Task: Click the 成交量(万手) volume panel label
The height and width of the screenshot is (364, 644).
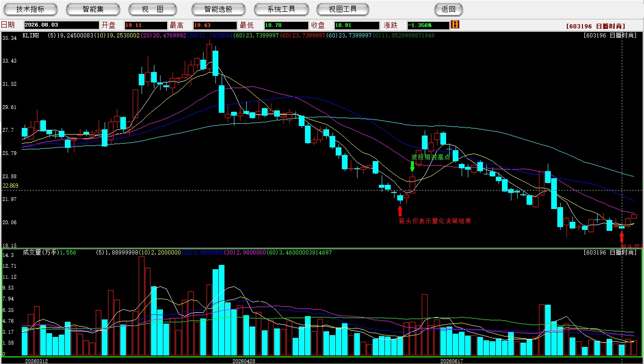Action: tap(41, 253)
